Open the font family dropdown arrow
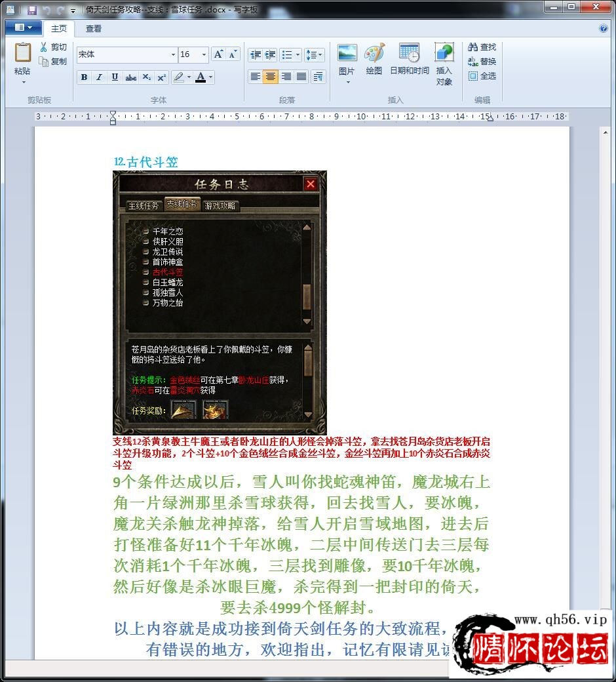This screenshot has height=682, width=616. pos(173,54)
